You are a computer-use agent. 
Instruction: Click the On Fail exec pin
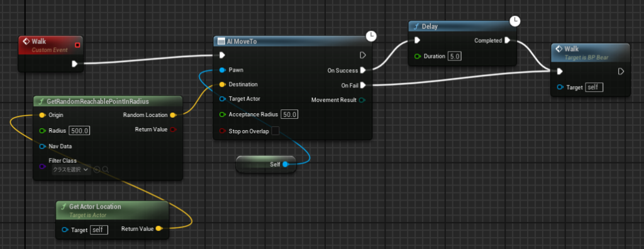[x=363, y=86]
